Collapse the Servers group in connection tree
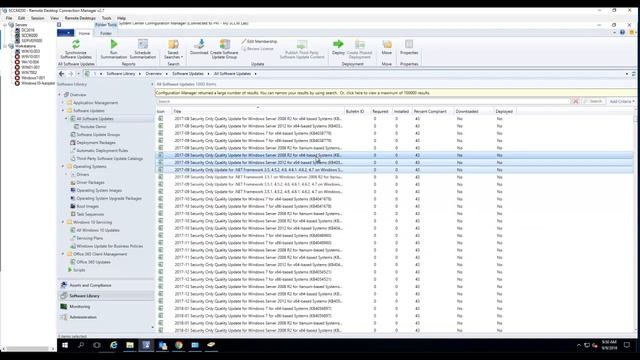 pyautogui.click(x=5, y=25)
